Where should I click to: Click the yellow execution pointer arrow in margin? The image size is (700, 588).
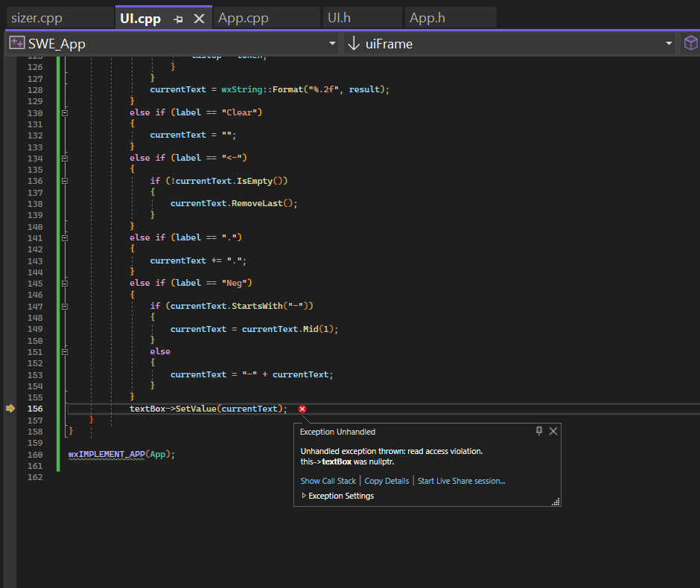pos(10,408)
